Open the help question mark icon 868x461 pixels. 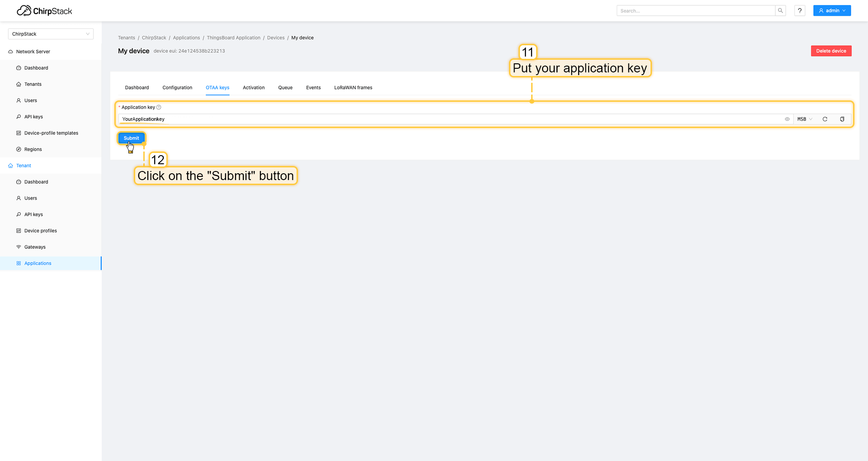click(x=800, y=11)
